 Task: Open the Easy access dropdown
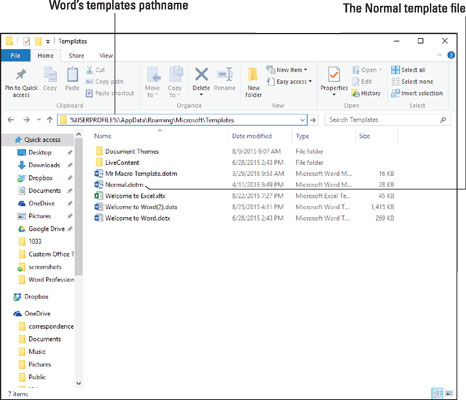289,82
